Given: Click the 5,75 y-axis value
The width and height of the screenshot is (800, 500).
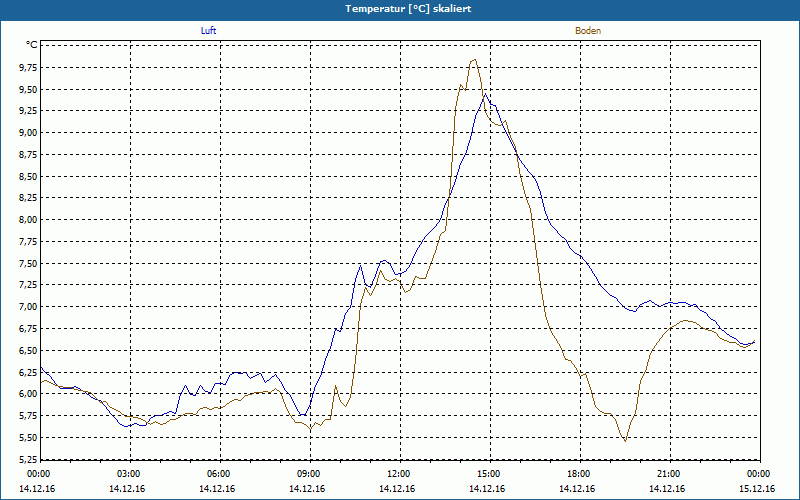Looking at the screenshot, I should [28, 416].
